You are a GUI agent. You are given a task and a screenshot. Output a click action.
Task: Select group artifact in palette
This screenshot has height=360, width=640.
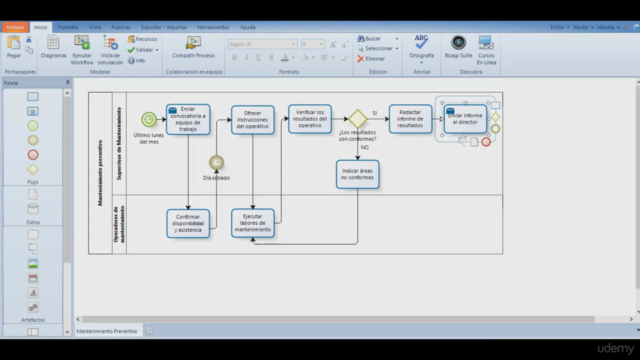click(x=33, y=235)
